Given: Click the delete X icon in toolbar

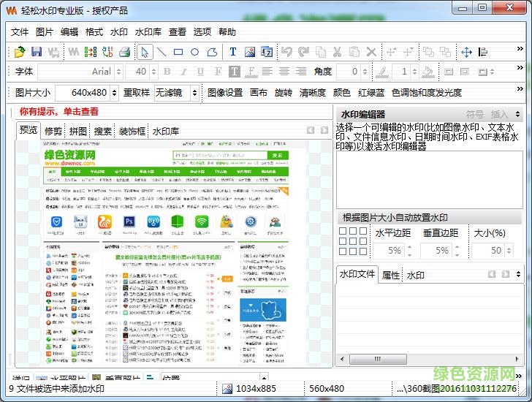Looking at the screenshot, I should 371,52.
